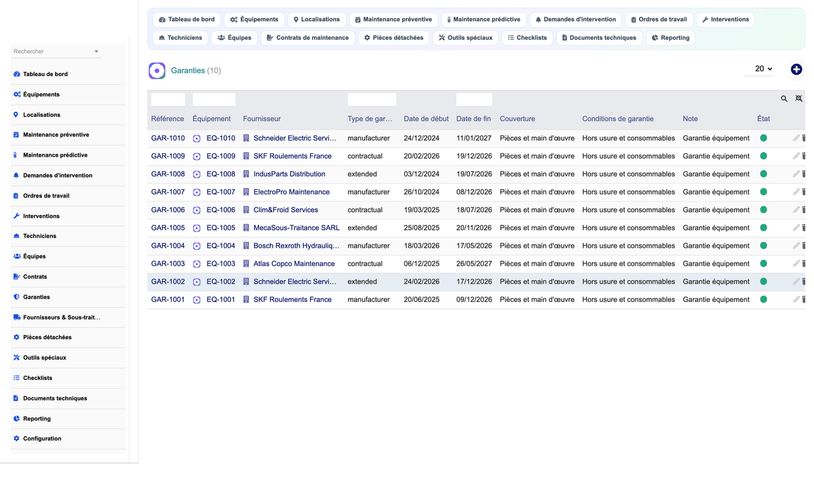Click the Garanties module logo icon
Image resolution: width=814 pixels, height=504 pixels.
point(157,71)
